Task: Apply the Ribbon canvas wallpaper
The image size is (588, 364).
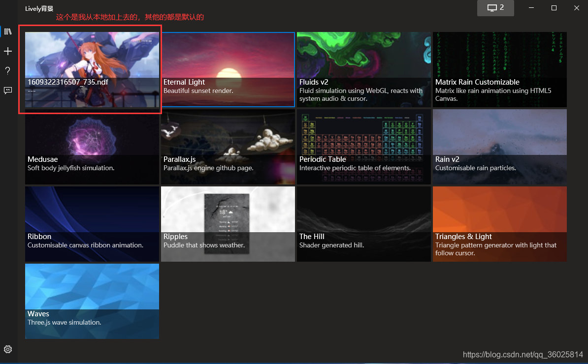Action: 92,224
